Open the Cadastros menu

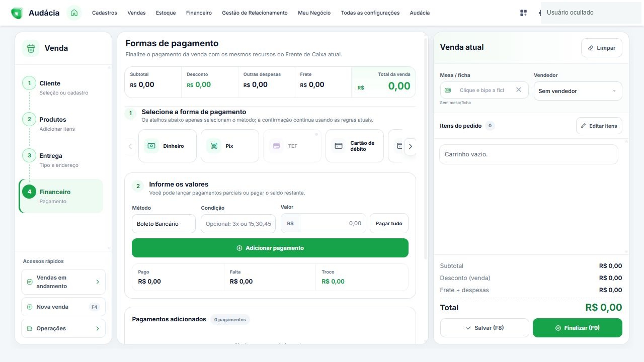(x=104, y=13)
